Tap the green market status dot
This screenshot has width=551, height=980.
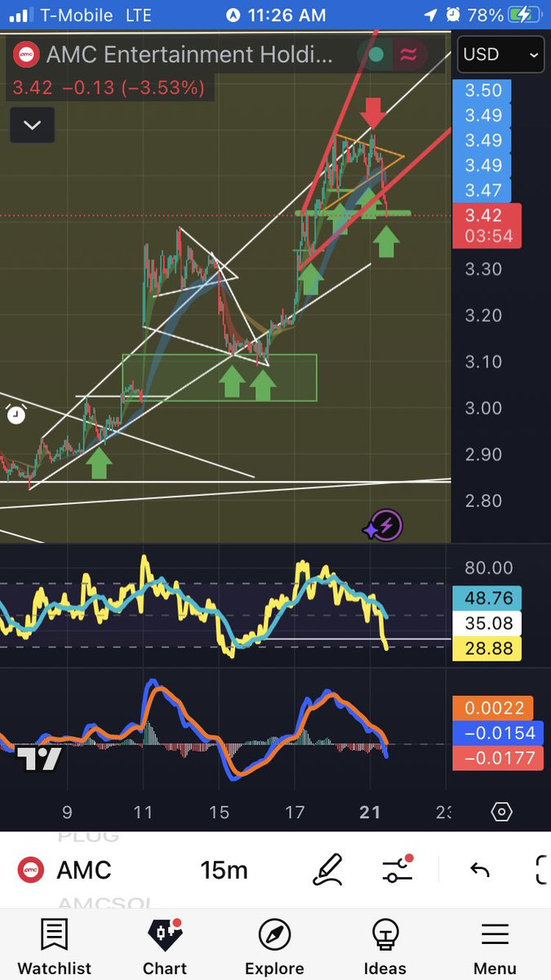pos(375,55)
